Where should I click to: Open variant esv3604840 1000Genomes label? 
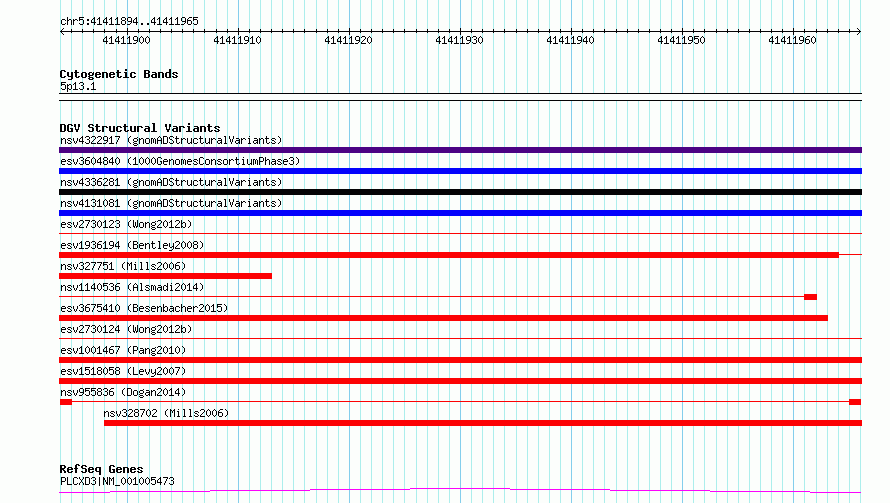tap(180, 161)
